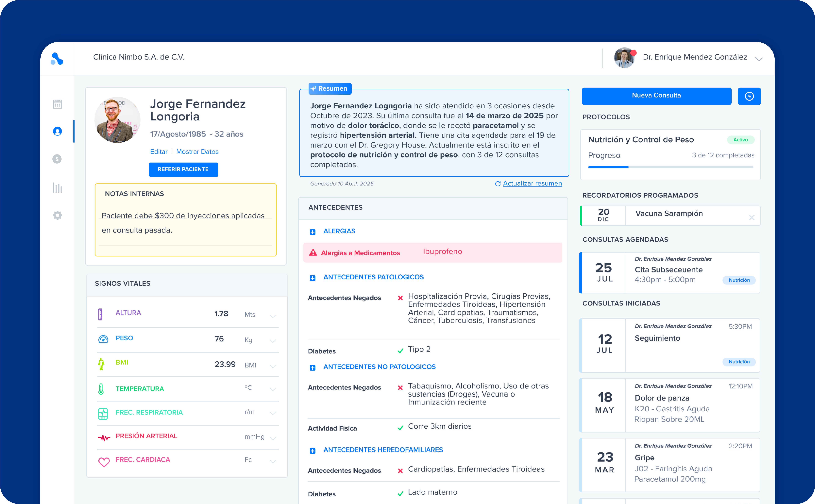Toggle Antecedentes Patologicos plus icon
The width and height of the screenshot is (815, 504).
tap(312, 278)
